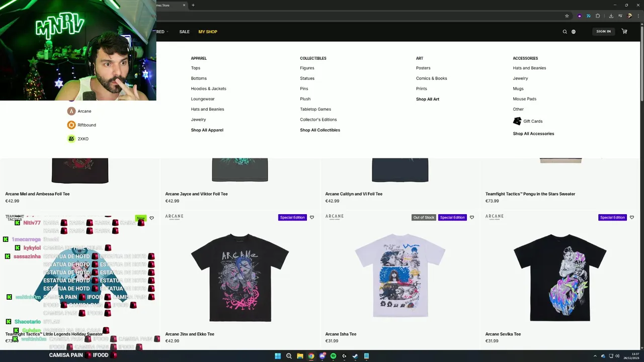Toggle wishlist heart on Jinx and Ekko Tee
The image size is (644, 362).
click(x=312, y=218)
